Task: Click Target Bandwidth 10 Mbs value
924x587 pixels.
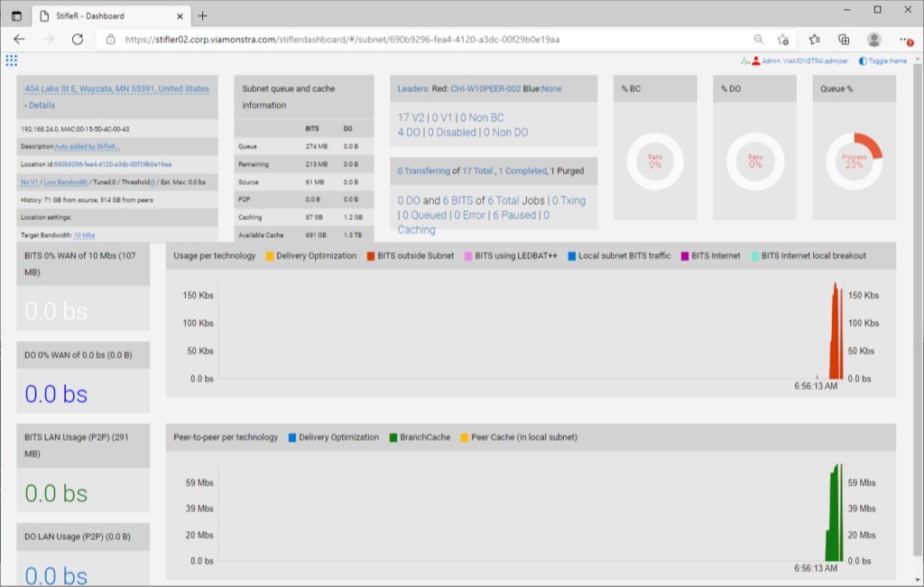Action: (x=84, y=235)
